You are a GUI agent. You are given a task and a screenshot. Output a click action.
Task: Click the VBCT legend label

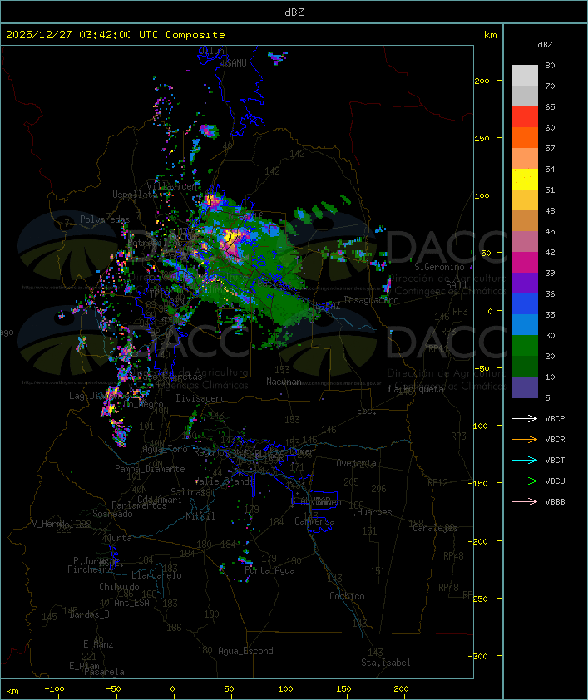pyautogui.click(x=555, y=461)
